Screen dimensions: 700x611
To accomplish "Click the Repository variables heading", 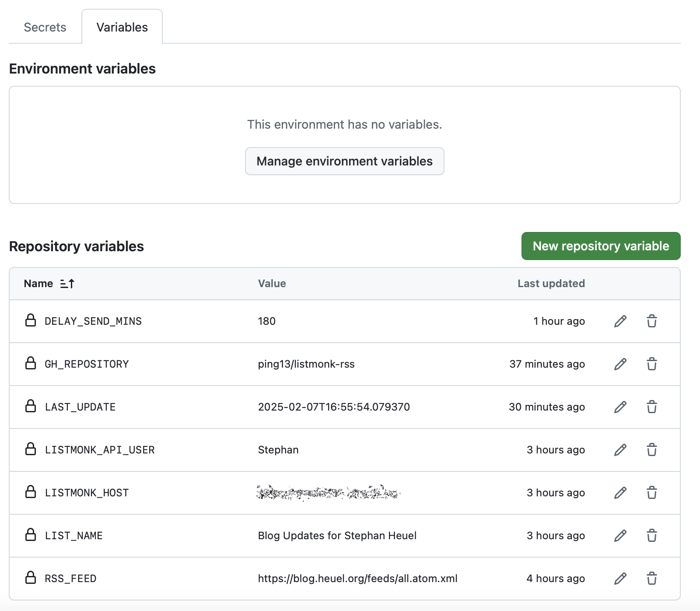I will coord(77,246).
